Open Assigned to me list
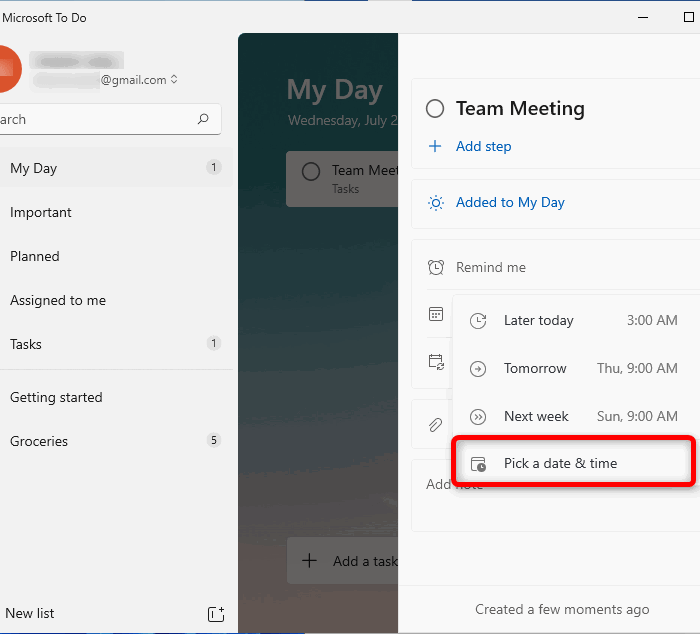This screenshot has width=700, height=634. click(x=116, y=300)
